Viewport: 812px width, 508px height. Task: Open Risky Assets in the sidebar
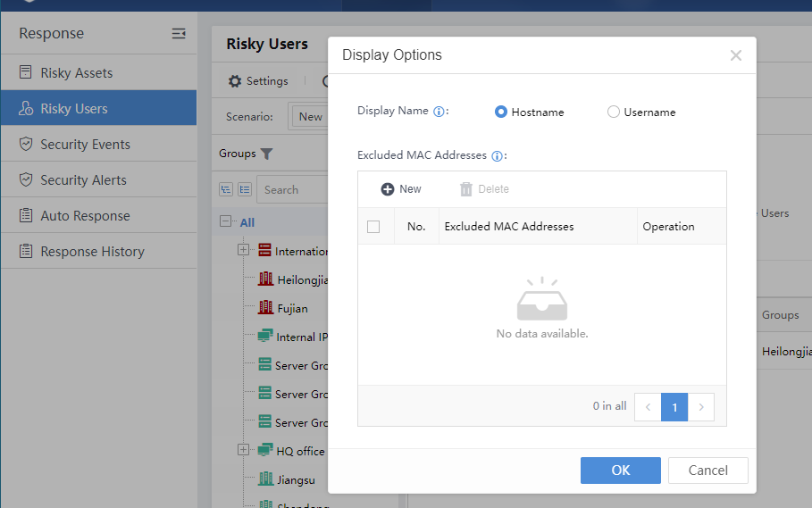tap(76, 72)
